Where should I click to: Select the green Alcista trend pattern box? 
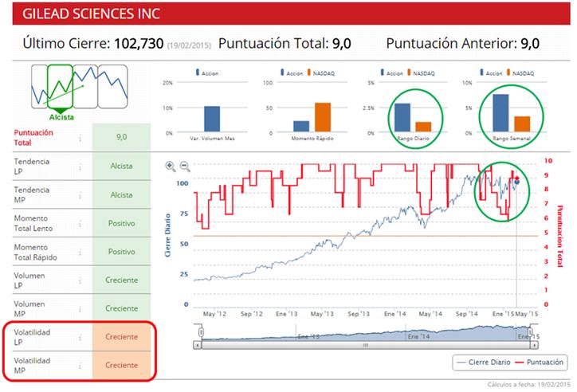coord(60,86)
